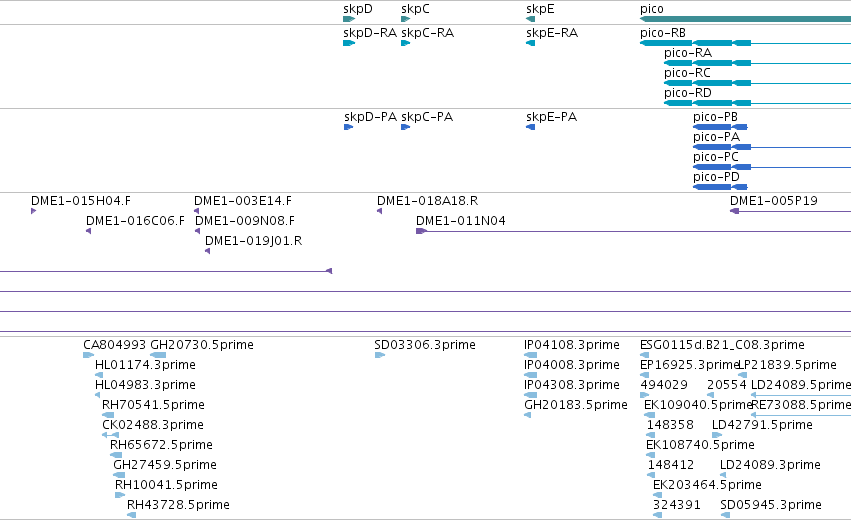Select the DME1-019J01.R clone end
Screen dimensions: 851x520
pos(207,251)
